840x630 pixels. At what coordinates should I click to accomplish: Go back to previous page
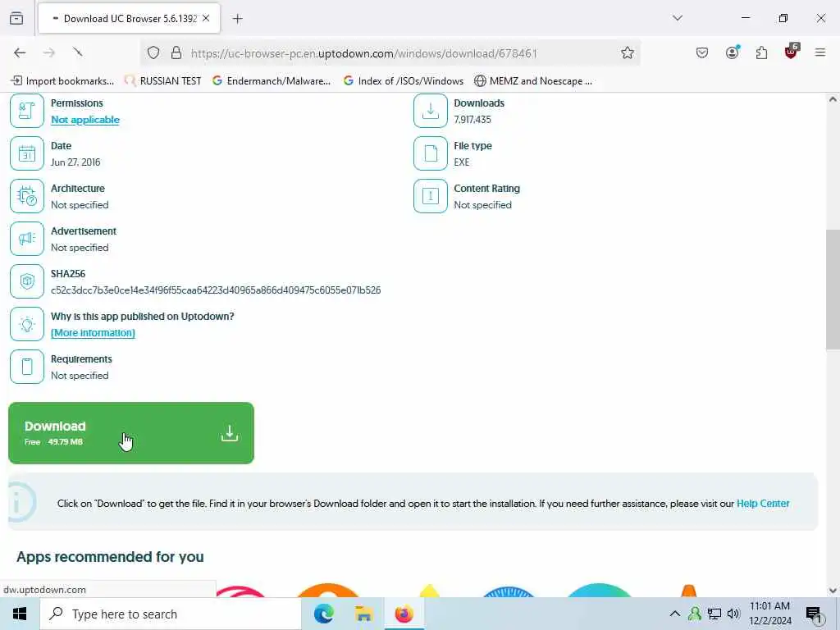[20, 52]
